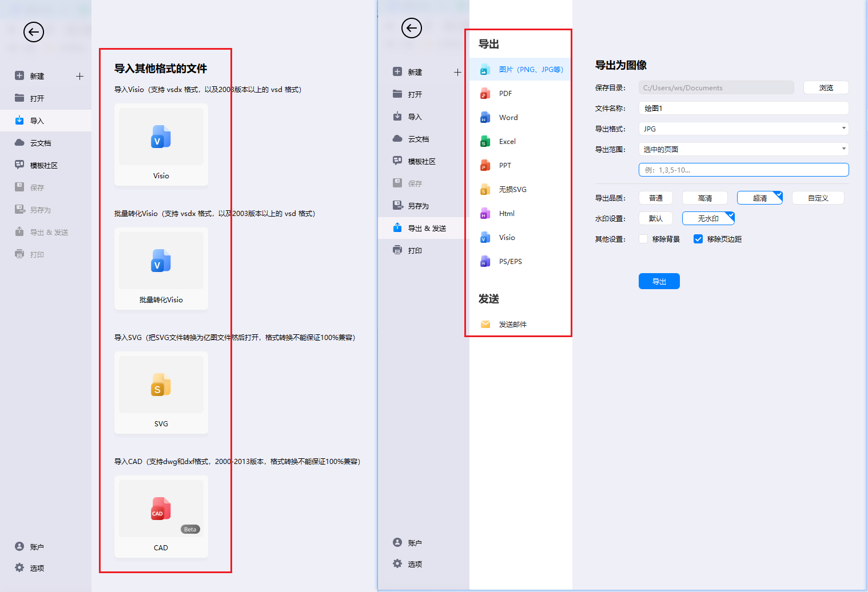Open the 导出格式 JPG dropdown
This screenshot has width=868, height=592.
(744, 129)
